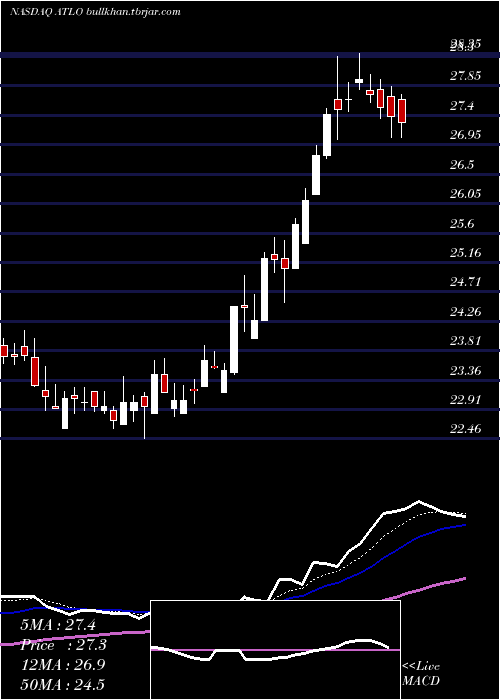Viewport: 500px width, 700px height.
Task: Click the 12MA : 26.9 legend value
Action: (x=62, y=665)
